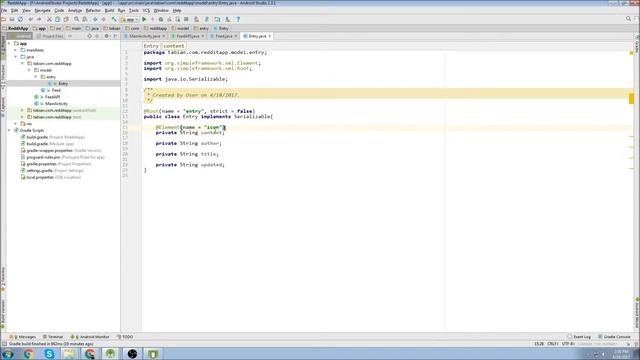Click the Entry breadcrumb above the code
The height and width of the screenshot is (360, 640).
(151, 46)
